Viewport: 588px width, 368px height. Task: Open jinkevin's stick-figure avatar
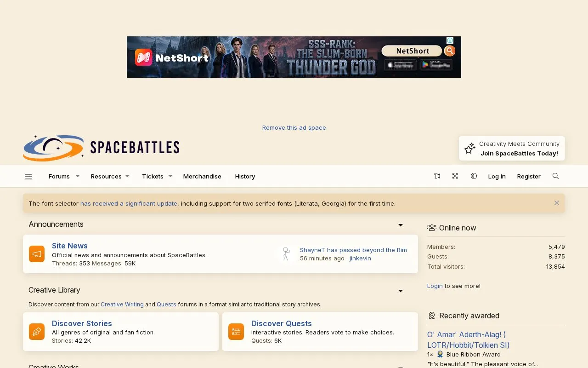(x=286, y=254)
